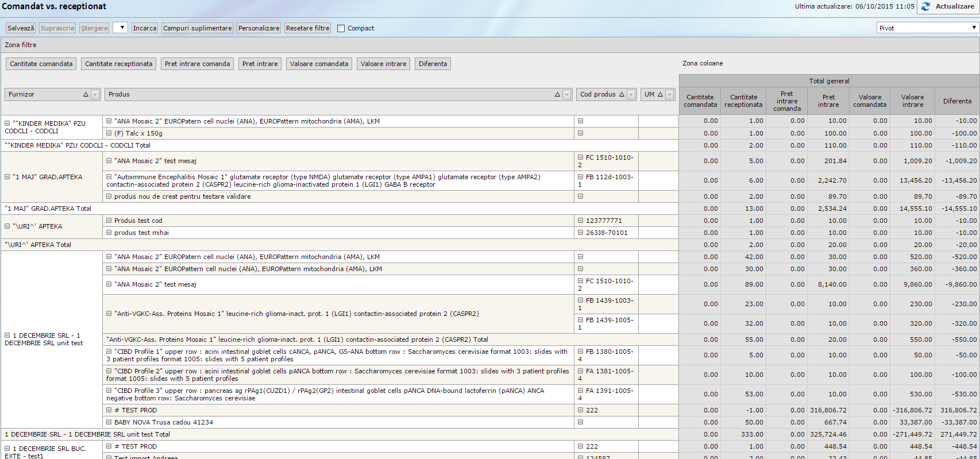Collapse the "\URI^' APTEKA supplier group
The width and height of the screenshot is (980, 459).
(7, 226)
